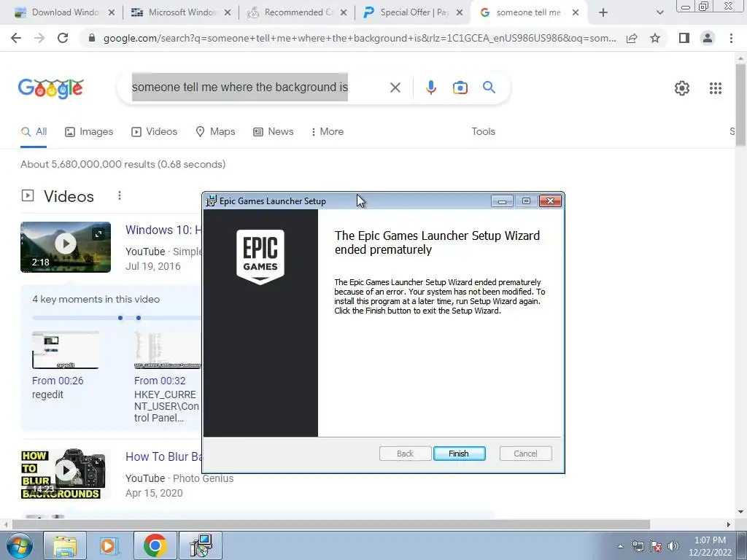
Task: Switch to Microsoft Windows tab
Action: pyautogui.click(x=181, y=12)
